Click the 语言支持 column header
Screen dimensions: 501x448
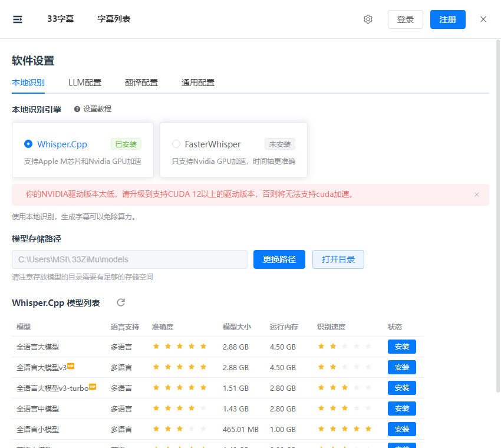tap(124, 327)
